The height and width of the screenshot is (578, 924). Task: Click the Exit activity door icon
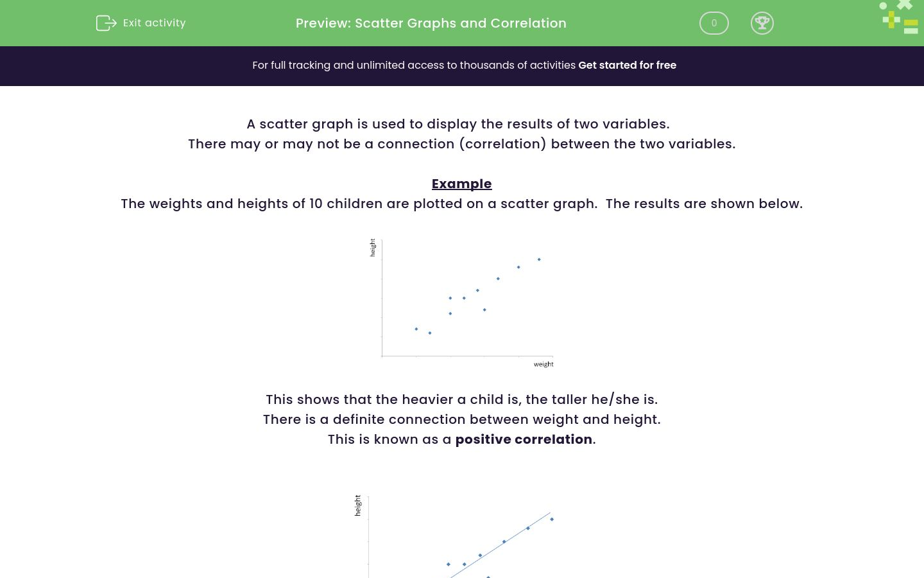point(107,23)
